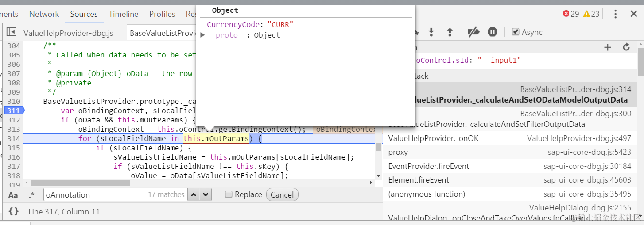Go to previous search match

194,194
